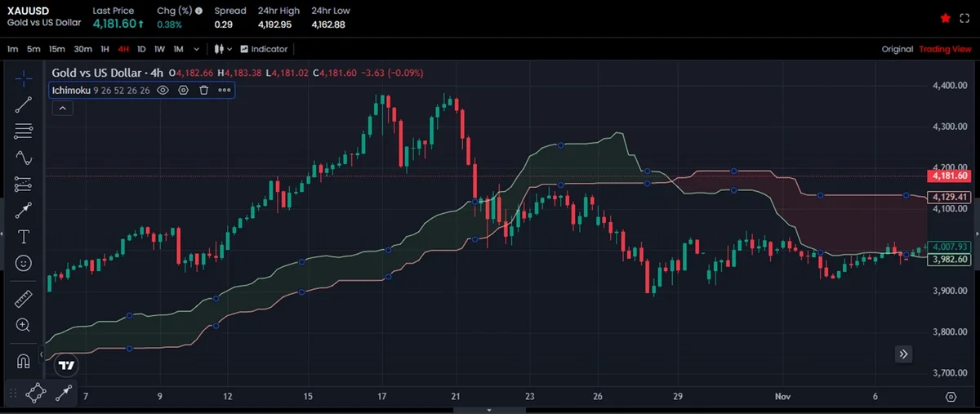980x414 pixels.
Task: Activate the zoom in tool
Action: pyautogui.click(x=24, y=325)
